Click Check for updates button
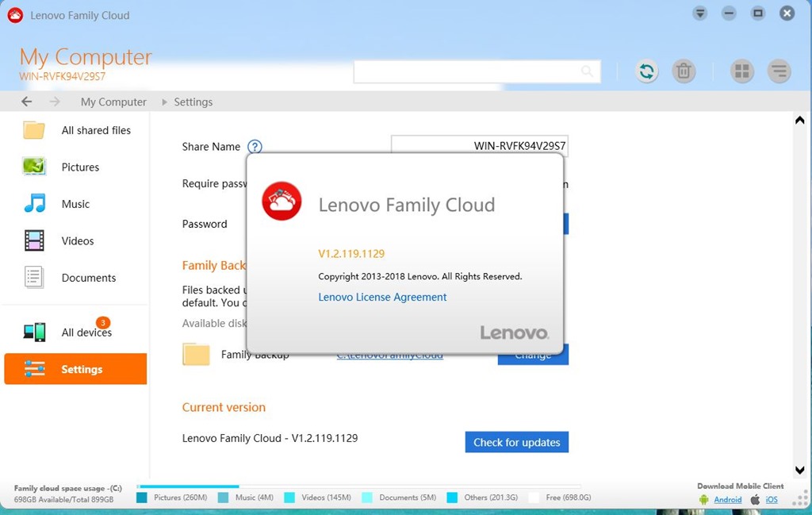The height and width of the screenshot is (515, 812). tap(516, 443)
